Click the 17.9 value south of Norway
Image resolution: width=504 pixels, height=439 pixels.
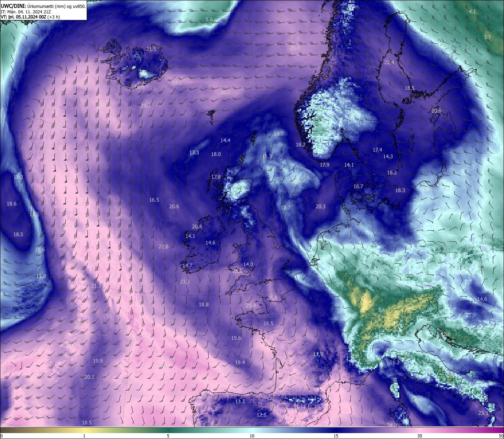point(324,165)
